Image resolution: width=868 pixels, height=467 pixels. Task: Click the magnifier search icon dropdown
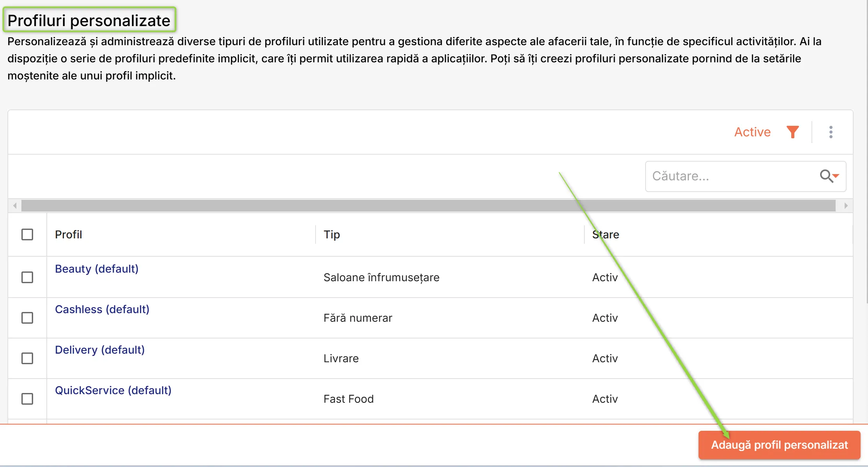[829, 176]
